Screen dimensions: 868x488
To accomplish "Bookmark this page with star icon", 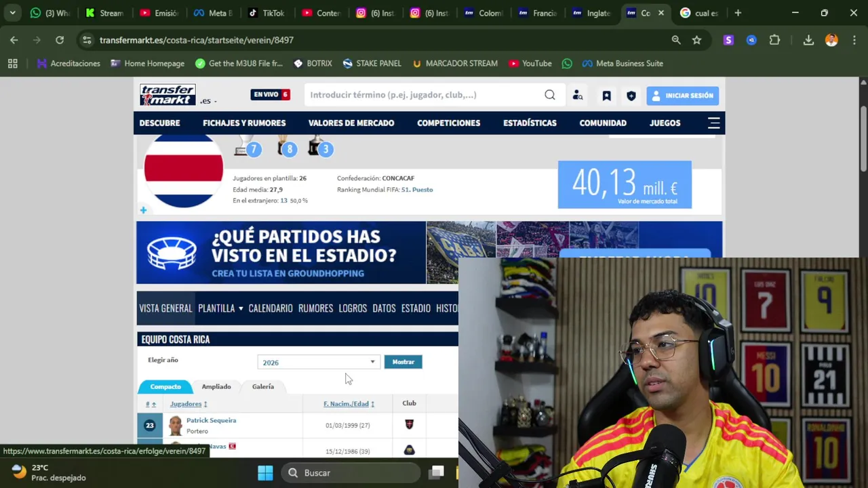I will point(696,40).
